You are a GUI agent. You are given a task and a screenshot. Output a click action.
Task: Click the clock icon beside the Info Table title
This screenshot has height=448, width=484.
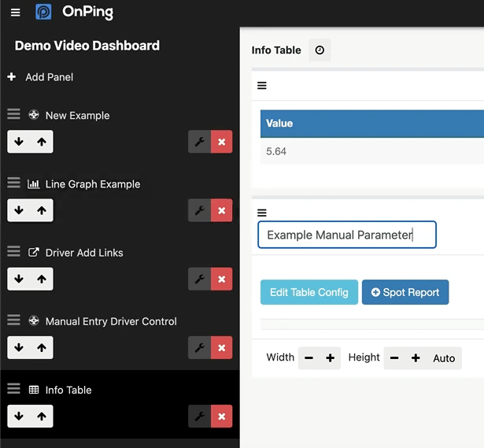[x=320, y=50]
